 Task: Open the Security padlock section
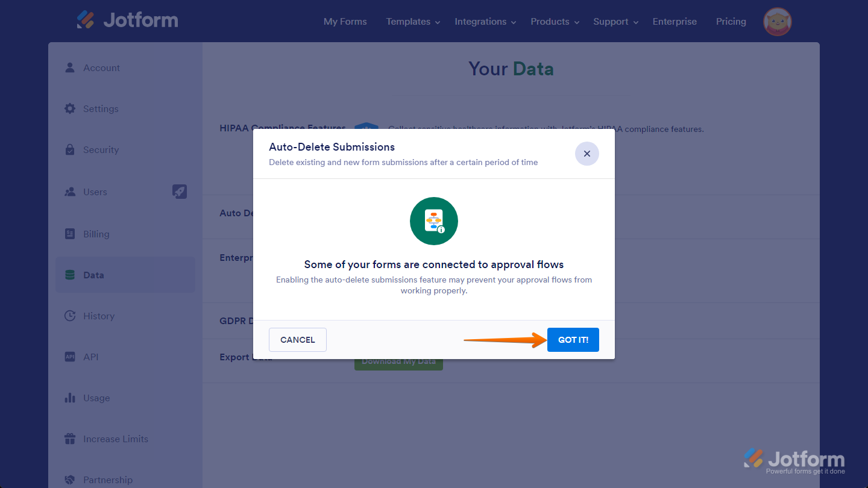coord(69,149)
